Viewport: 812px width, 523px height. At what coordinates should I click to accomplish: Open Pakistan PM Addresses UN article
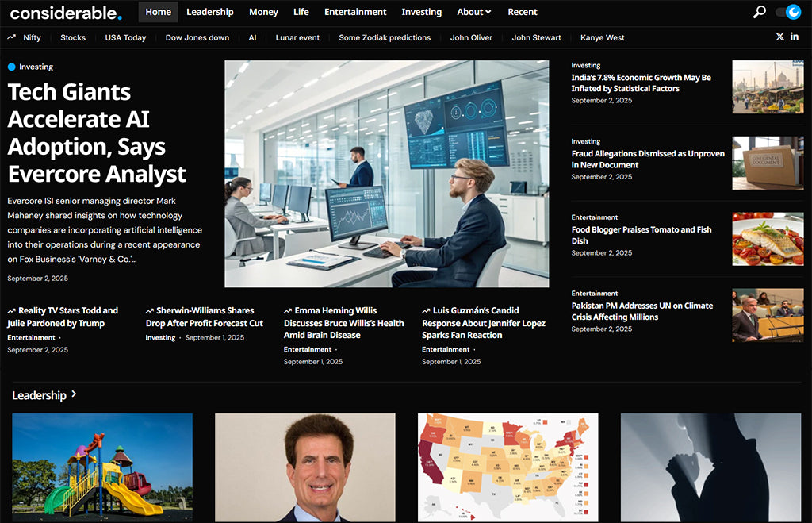642,311
